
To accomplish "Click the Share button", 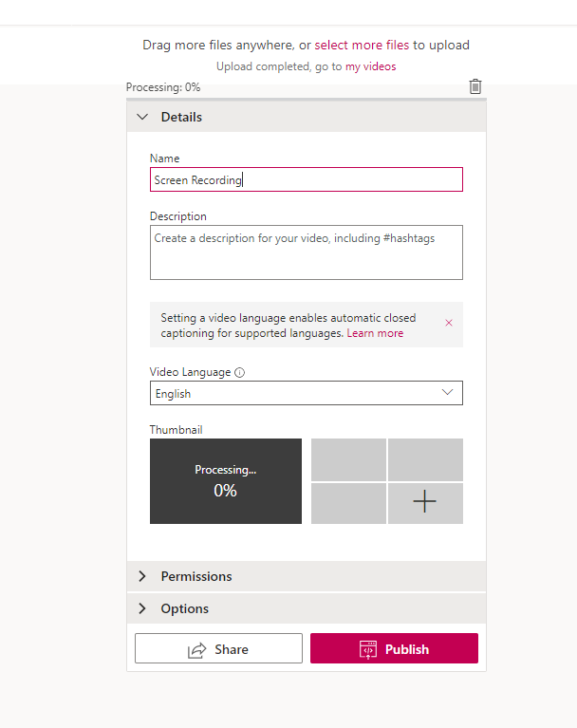I will coord(218,648).
